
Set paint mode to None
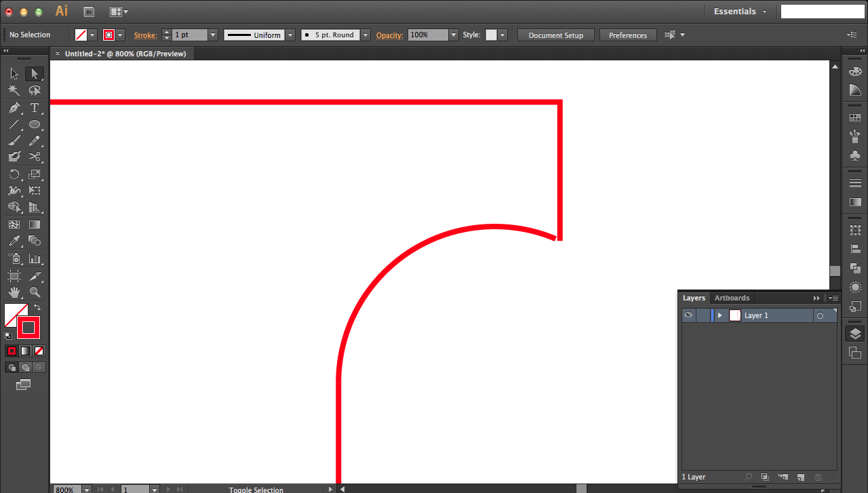pyautogui.click(x=39, y=351)
